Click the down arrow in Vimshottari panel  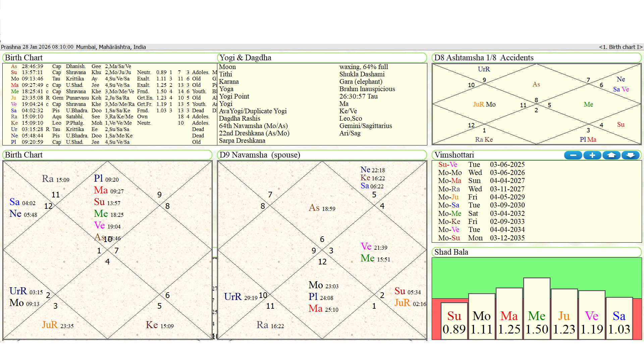tap(630, 155)
